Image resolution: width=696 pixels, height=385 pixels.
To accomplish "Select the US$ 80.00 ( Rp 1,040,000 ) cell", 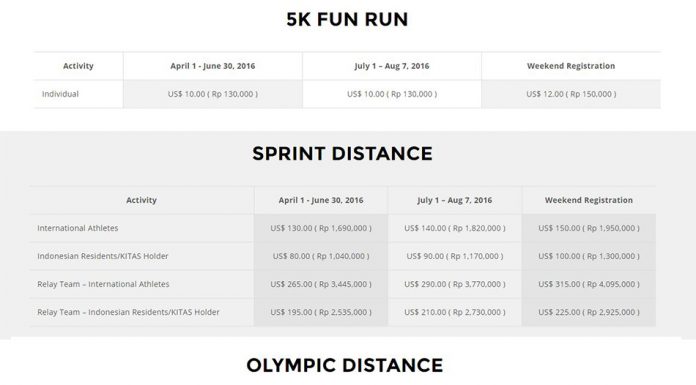I will (321, 256).
